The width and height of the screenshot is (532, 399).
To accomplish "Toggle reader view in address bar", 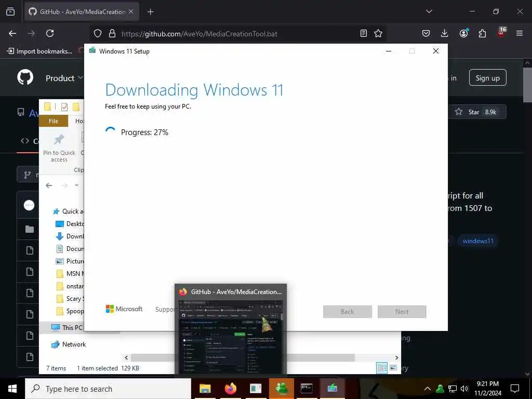I will [x=363, y=33].
